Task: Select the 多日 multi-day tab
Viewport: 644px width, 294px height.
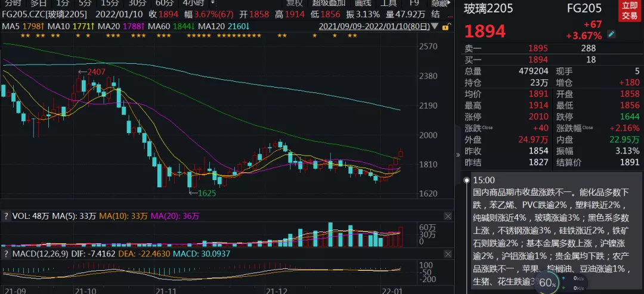Action: 38,2
